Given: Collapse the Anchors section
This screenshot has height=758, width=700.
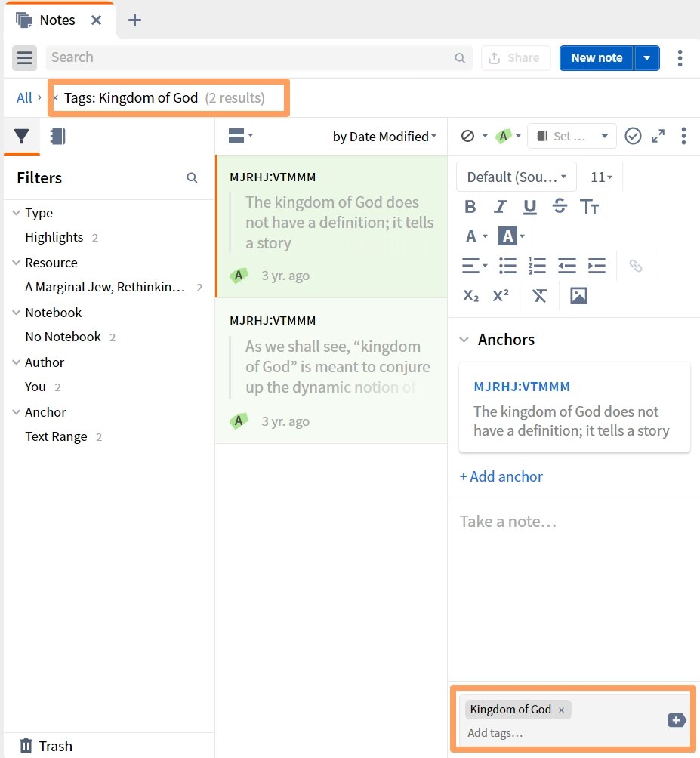Looking at the screenshot, I should coord(464,340).
